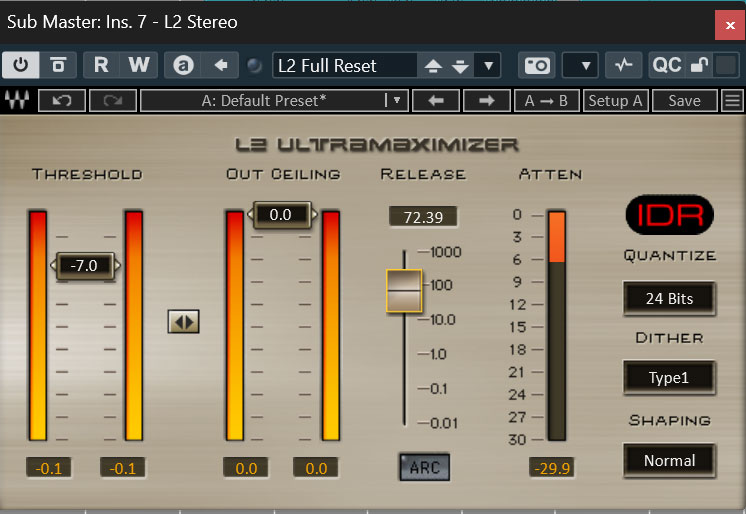Click the threshold/ceiling link arrows button
The height and width of the screenshot is (514, 746).
pos(184,321)
